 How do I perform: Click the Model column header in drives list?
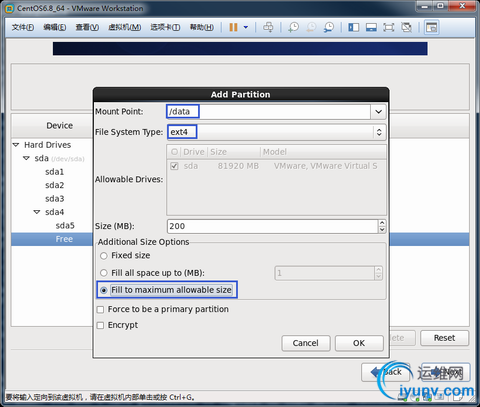[x=323, y=152]
